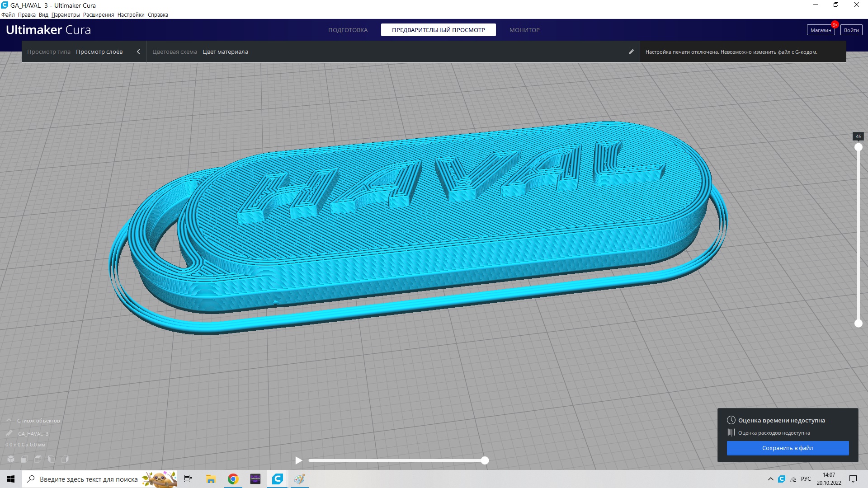Image resolution: width=868 pixels, height=488 pixels.
Task: Switch to right side view icon
Action: pos(65,459)
